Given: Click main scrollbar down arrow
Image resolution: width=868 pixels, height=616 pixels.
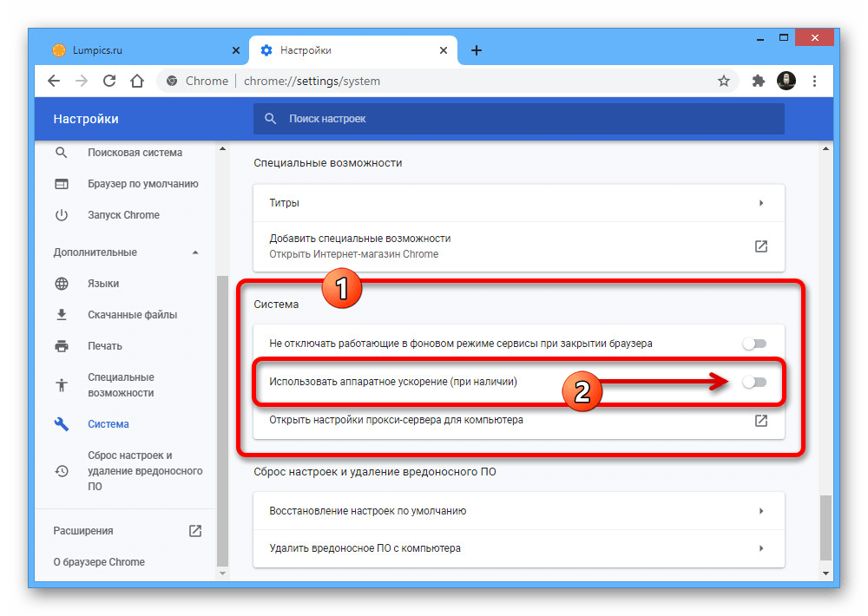Looking at the screenshot, I should (825, 573).
